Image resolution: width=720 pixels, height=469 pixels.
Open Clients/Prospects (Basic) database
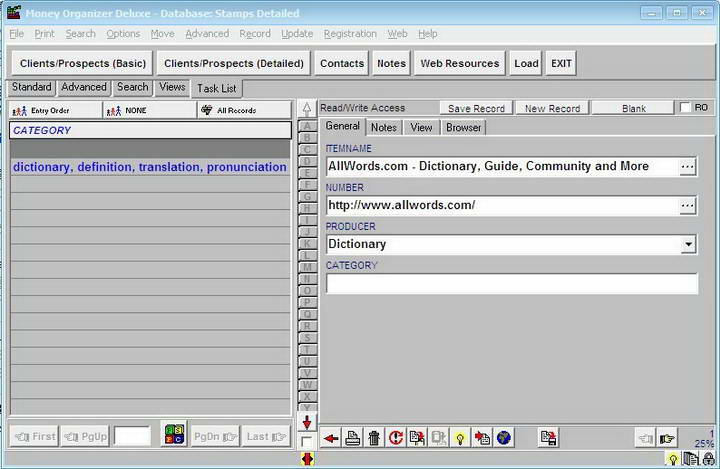pos(83,63)
